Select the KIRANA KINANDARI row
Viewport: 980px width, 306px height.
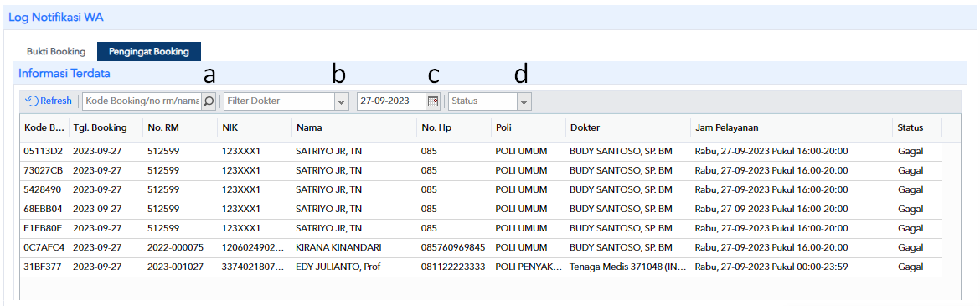pos(482,247)
